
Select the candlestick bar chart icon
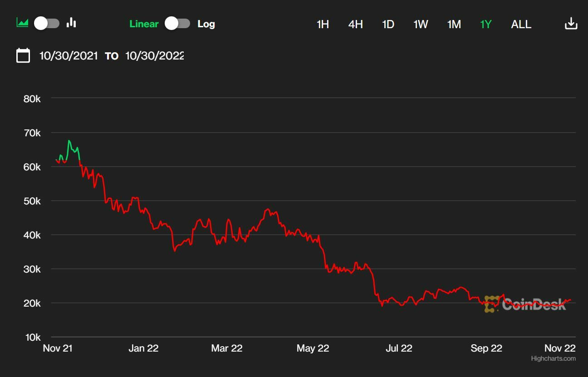coord(71,22)
